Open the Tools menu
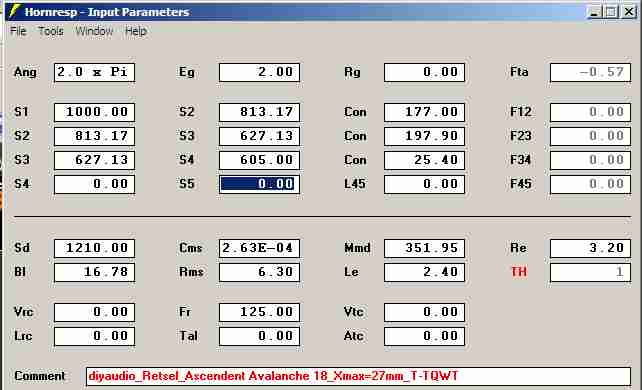Image resolution: width=642 pixels, height=390 pixels. pyautogui.click(x=51, y=31)
